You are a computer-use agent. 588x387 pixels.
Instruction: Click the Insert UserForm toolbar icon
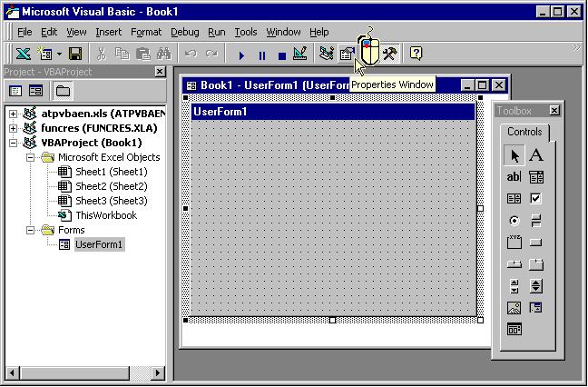(x=44, y=54)
